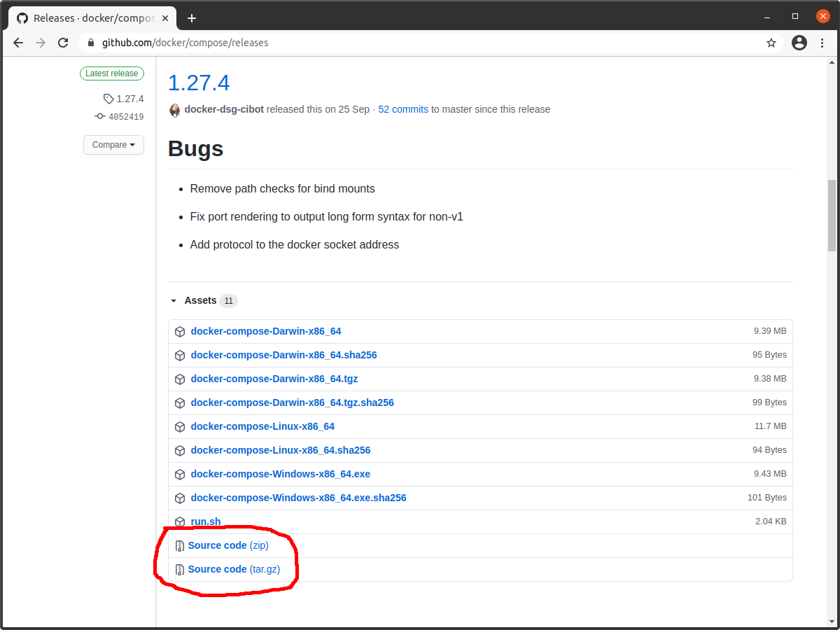This screenshot has width=840, height=630.
Task: Collapse the Assets section triangle
Action: pos(174,301)
